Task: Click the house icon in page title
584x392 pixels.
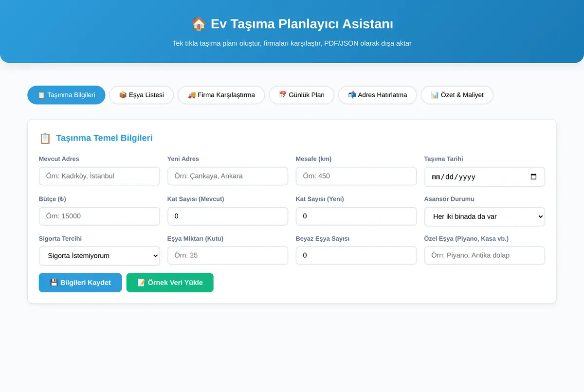Action: (199, 24)
